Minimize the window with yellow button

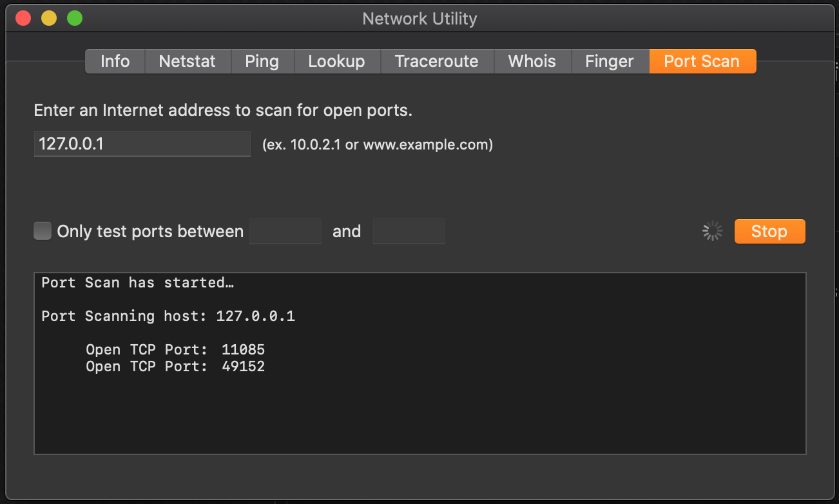49,18
